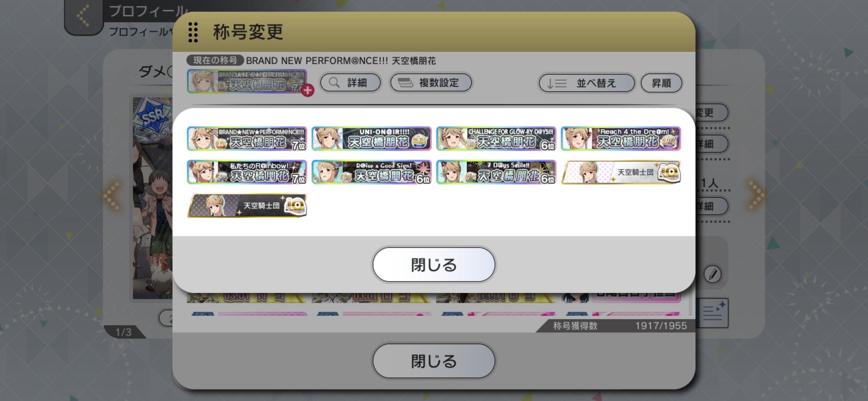This screenshot has height=401, width=868.
Task: Select dark 天空騎士団 title badge
Action: tap(247, 206)
